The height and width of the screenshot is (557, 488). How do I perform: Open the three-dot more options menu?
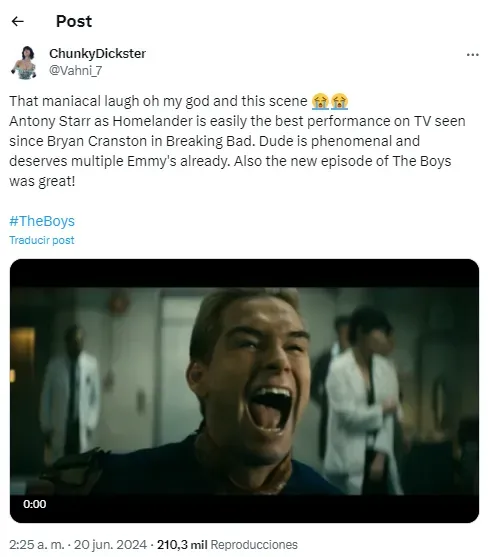[472, 55]
